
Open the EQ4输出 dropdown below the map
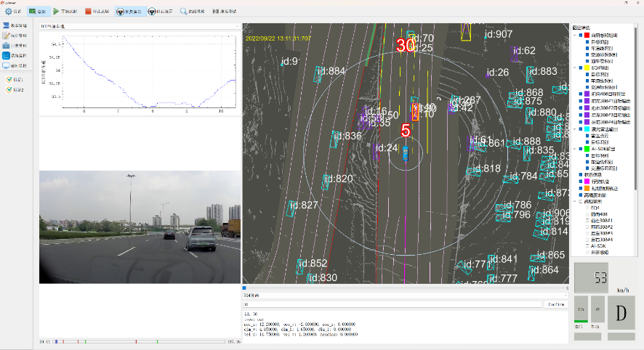[406, 296]
